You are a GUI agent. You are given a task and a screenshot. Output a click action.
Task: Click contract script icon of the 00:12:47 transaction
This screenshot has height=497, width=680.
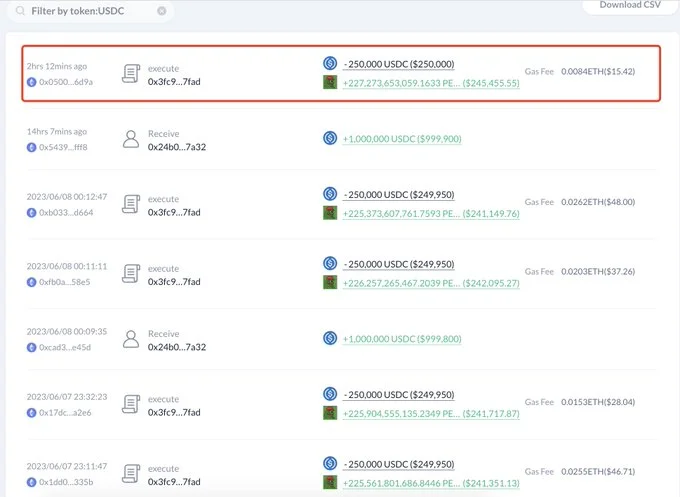tap(130, 204)
